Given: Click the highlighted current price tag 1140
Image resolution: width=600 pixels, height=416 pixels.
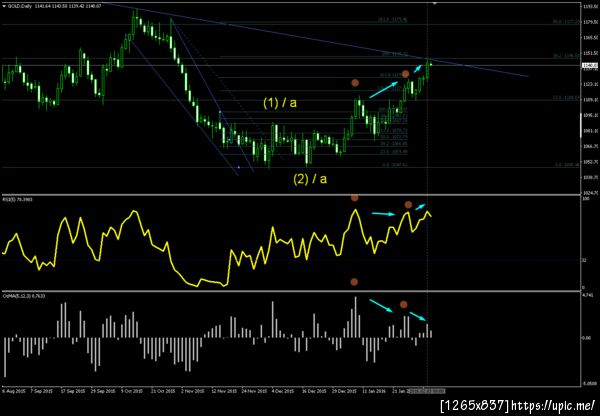Looking at the screenshot, I should [x=589, y=66].
